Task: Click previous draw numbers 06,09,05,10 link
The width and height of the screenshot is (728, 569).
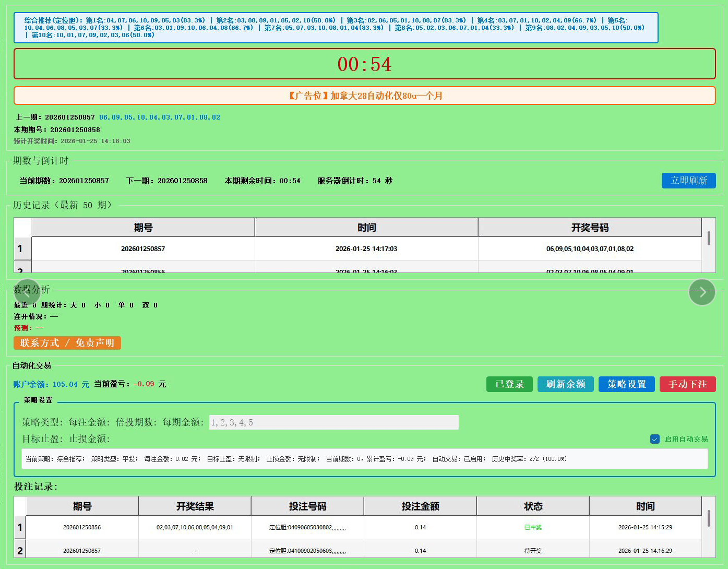Action: 160,117
